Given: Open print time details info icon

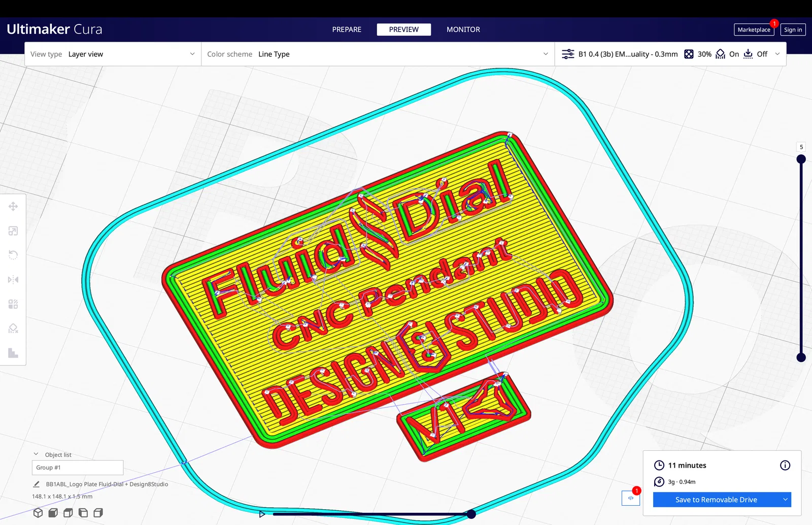Looking at the screenshot, I should click(785, 465).
